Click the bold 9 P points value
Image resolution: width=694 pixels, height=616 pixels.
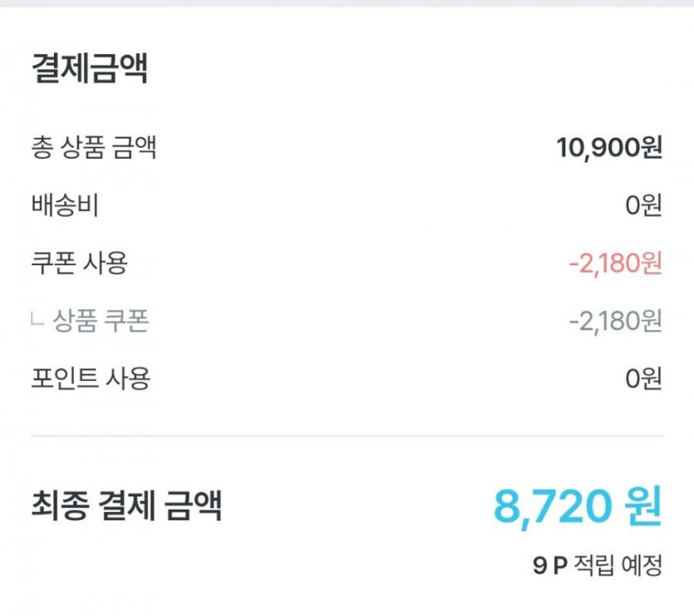549,566
